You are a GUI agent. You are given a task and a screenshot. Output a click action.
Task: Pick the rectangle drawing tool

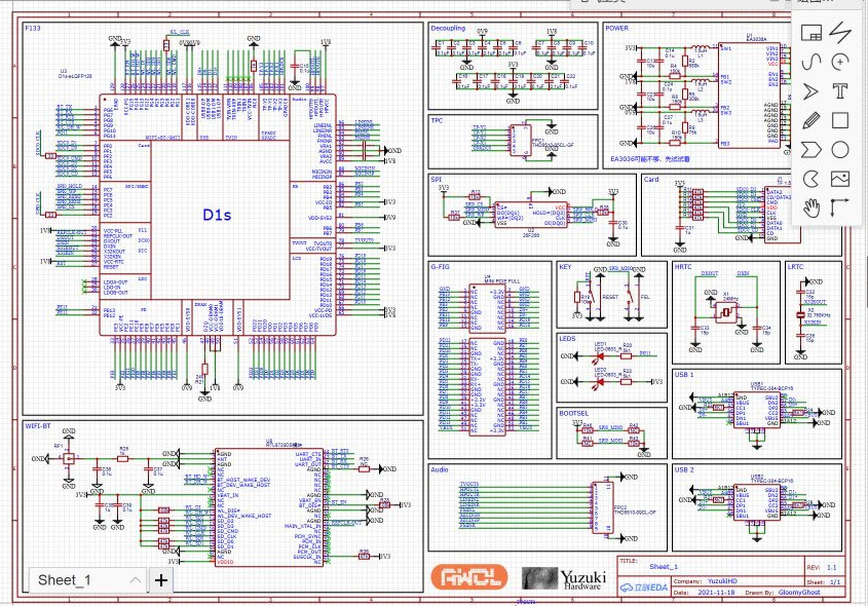click(x=840, y=121)
